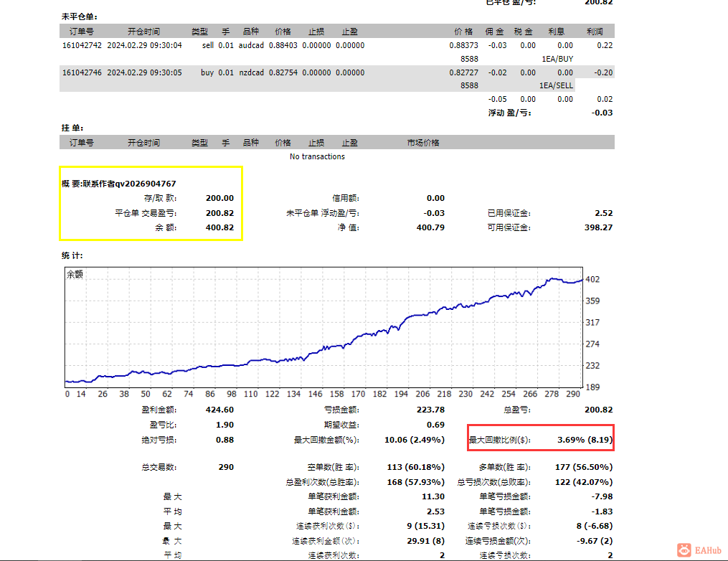Click largest profit trade value 11.30
The height and width of the screenshot is (561, 728).
pyautogui.click(x=433, y=496)
